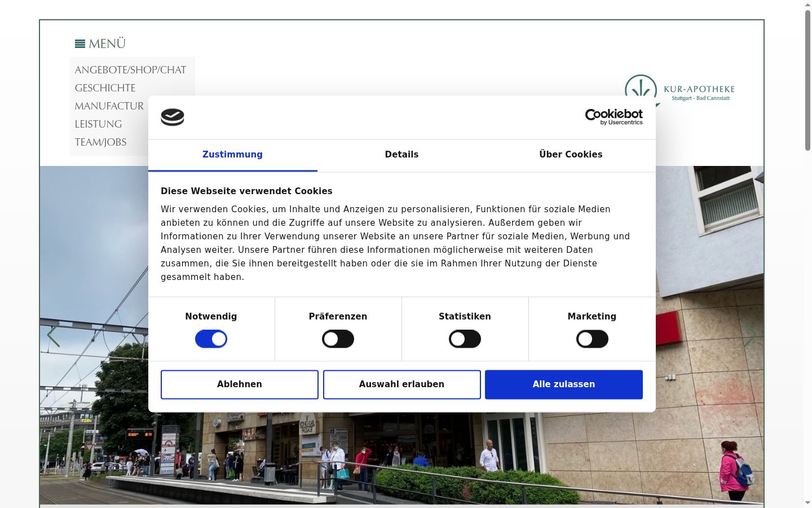Open the Cookiebot by Usercentrics logo link
812x508 pixels.
click(614, 117)
